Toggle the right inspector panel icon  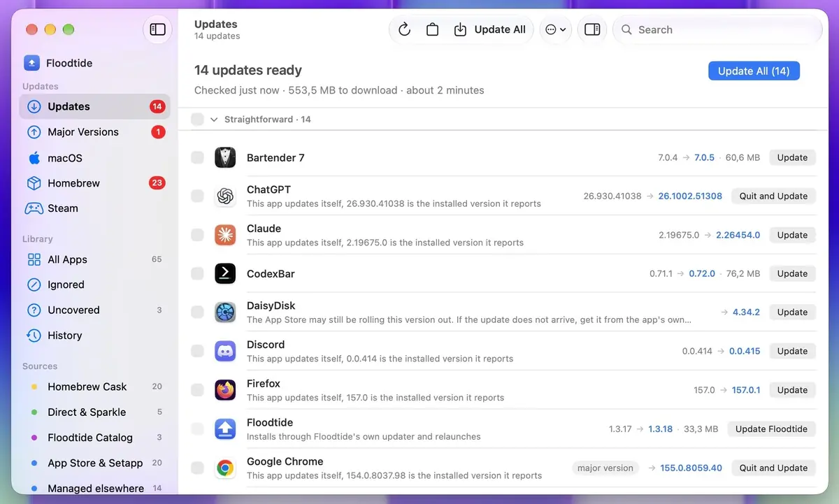point(592,29)
